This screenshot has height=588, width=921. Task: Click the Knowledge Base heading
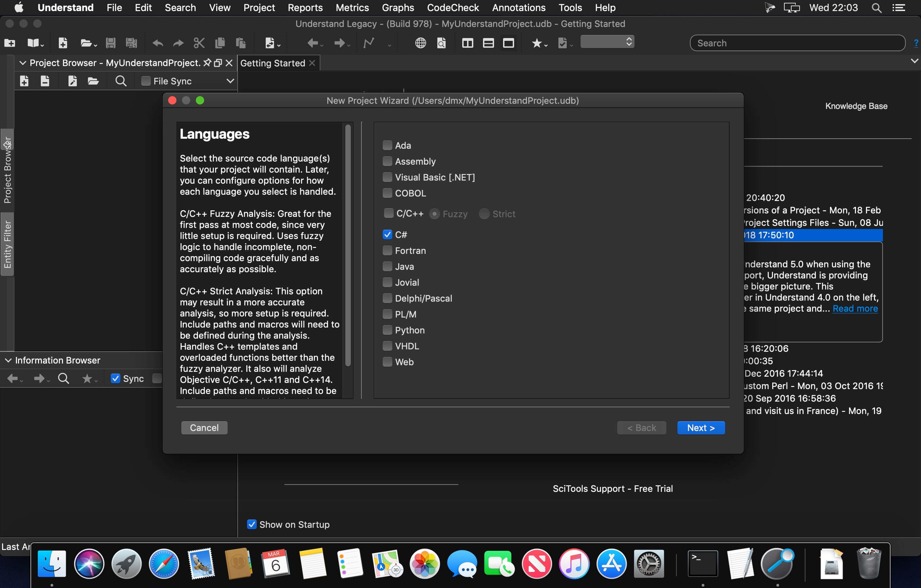(x=856, y=106)
